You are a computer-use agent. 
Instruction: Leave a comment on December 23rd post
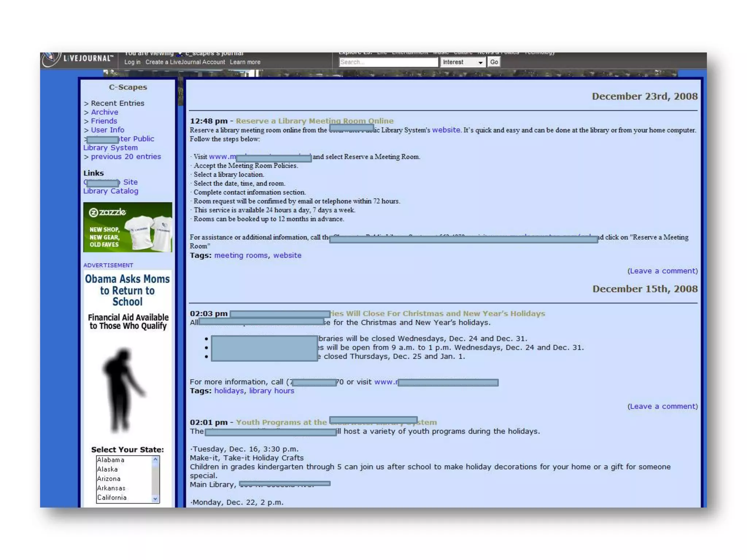662,271
